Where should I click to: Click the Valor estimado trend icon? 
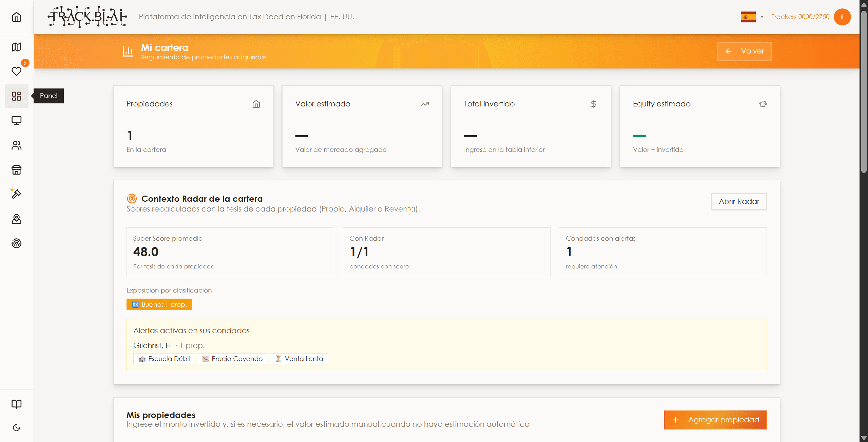pyautogui.click(x=425, y=104)
